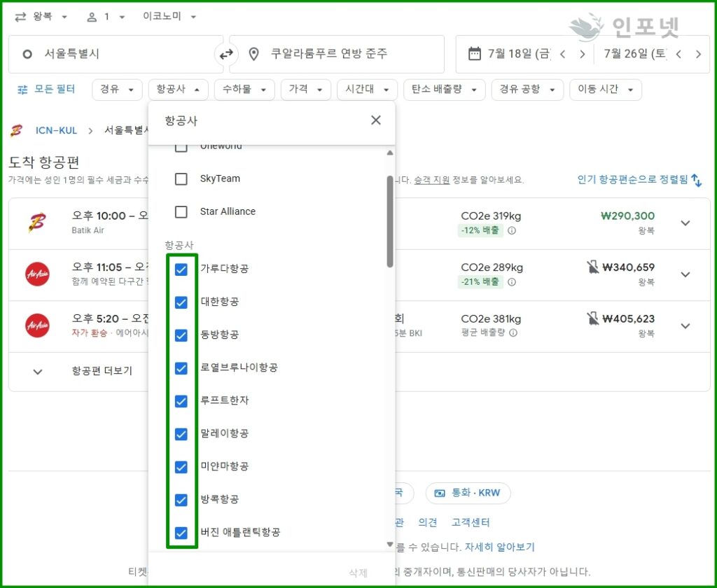Open the 승객 지원 link
The image size is (717, 588).
[x=431, y=180]
